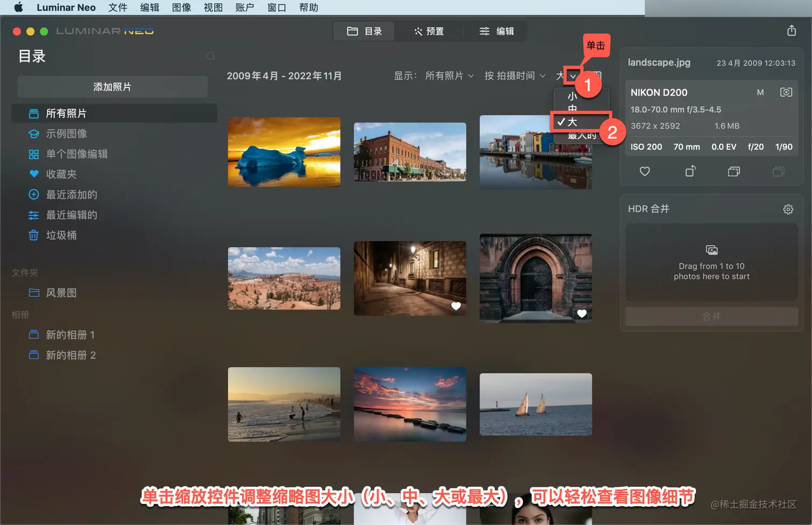
Task: Toggle favorite heart on arched doorway photo
Action: 582,313
